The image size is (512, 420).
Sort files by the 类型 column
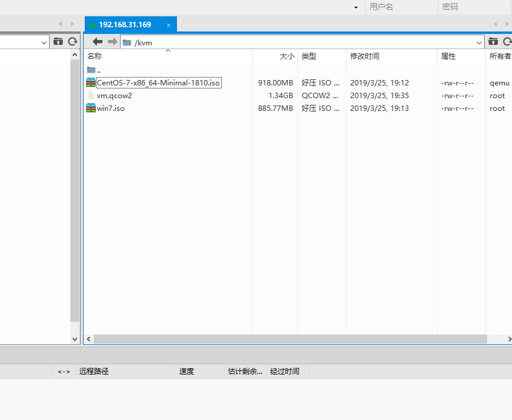[322, 56]
